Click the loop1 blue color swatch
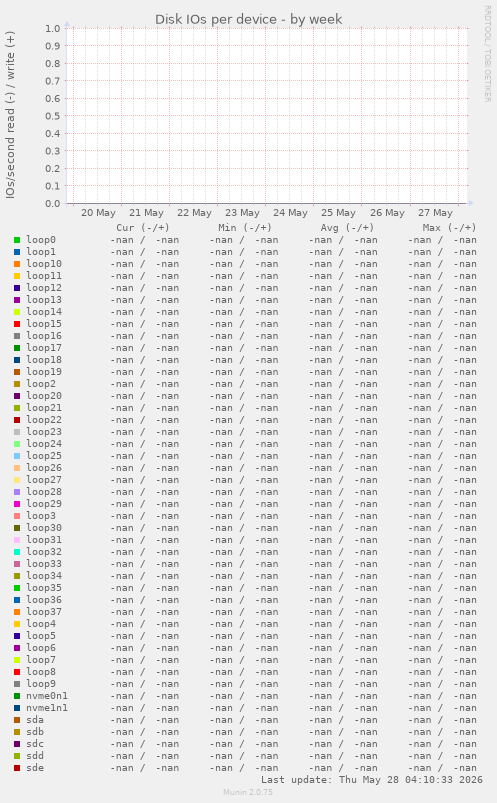Viewport: 497px width, 803px height. 17,252
